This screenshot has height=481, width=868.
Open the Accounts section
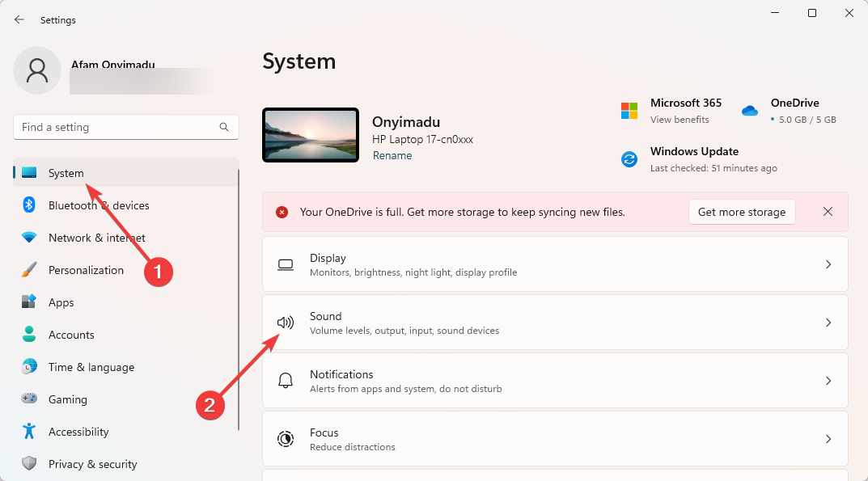click(126, 335)
